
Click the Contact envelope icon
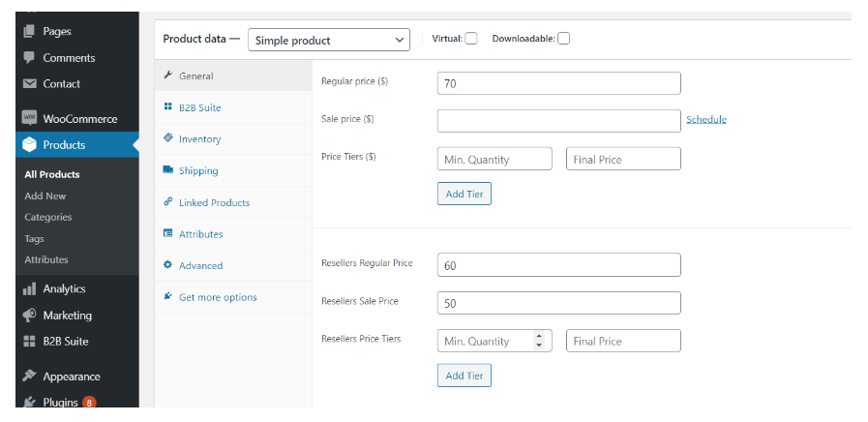(x=29, y=83)
